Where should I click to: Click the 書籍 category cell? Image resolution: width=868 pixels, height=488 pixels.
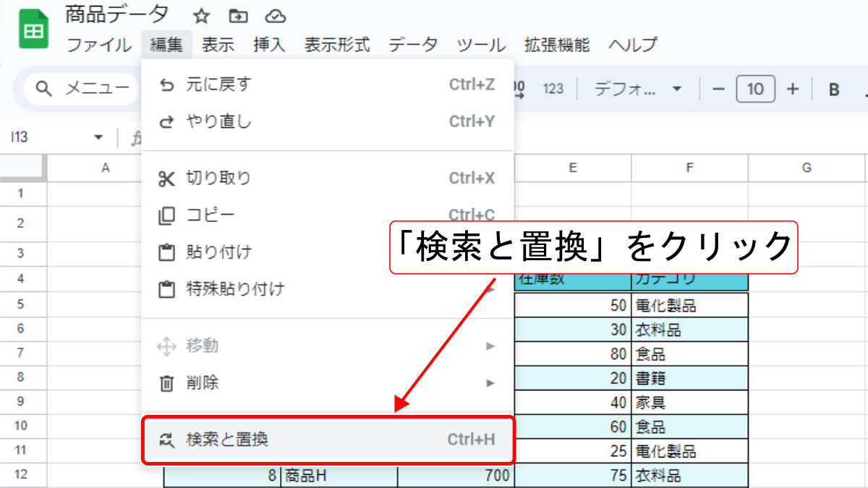point(690,379)
